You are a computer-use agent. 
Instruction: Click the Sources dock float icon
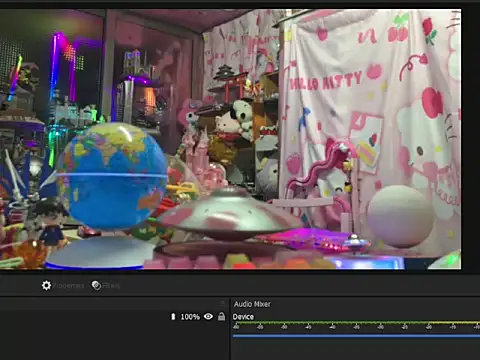[222, 303]
